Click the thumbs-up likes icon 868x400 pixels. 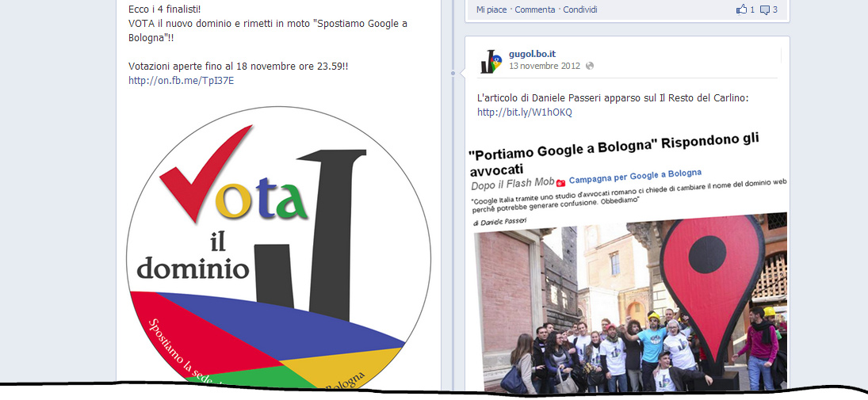click(742, 10)
